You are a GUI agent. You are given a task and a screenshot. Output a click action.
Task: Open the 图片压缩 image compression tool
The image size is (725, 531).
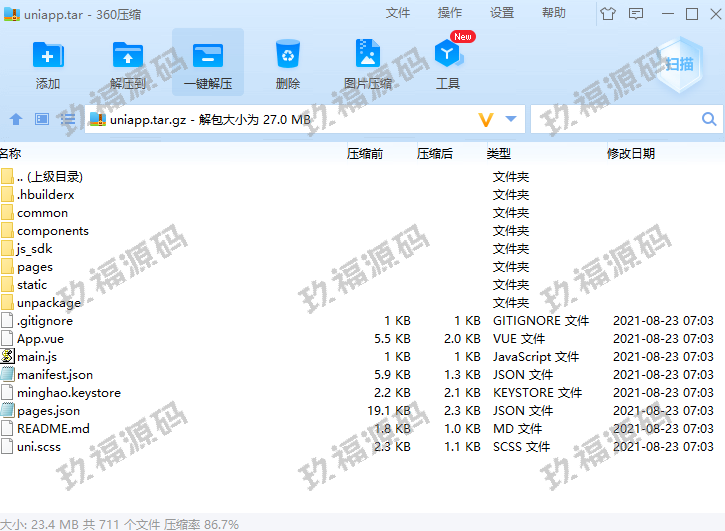pos(367,63)
